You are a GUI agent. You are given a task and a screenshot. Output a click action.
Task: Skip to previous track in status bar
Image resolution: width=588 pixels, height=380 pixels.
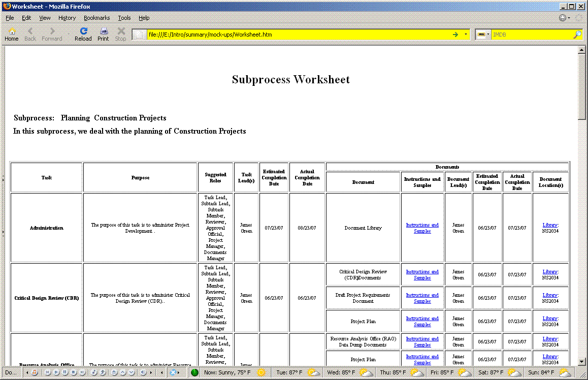point(48,372)
